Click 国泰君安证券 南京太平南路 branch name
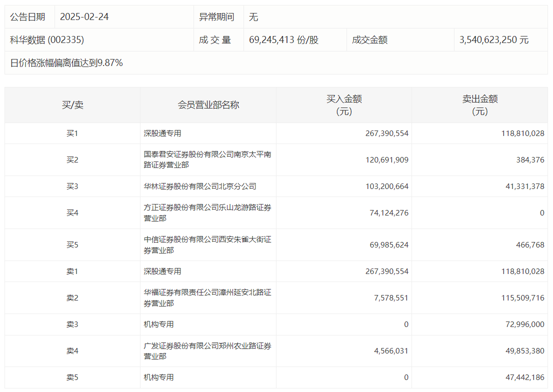 click(x=207, y=159)
